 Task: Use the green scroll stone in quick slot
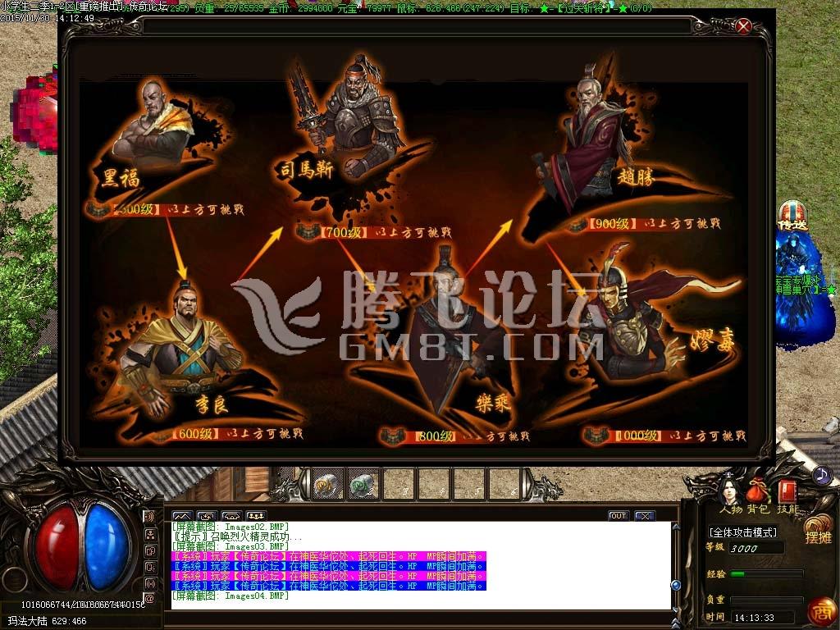(x=363, y=485)
